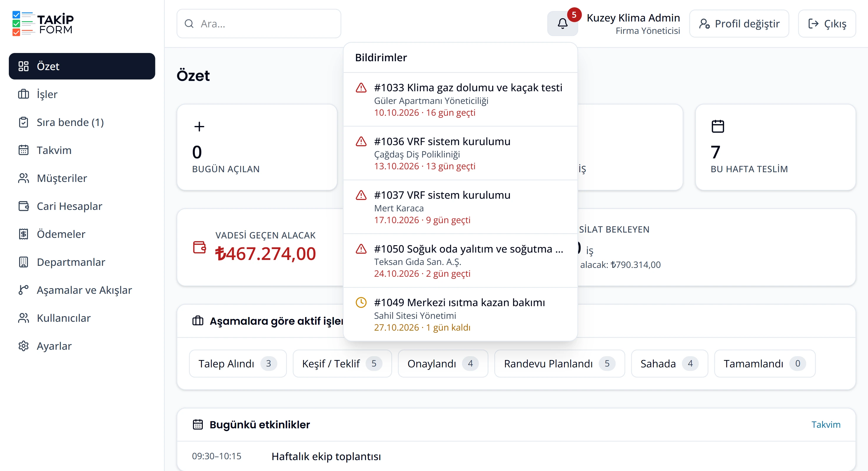Select the Randevu Planlandı stage chip
Viewport: 868px width, 471px height.
tap(559, 364)
